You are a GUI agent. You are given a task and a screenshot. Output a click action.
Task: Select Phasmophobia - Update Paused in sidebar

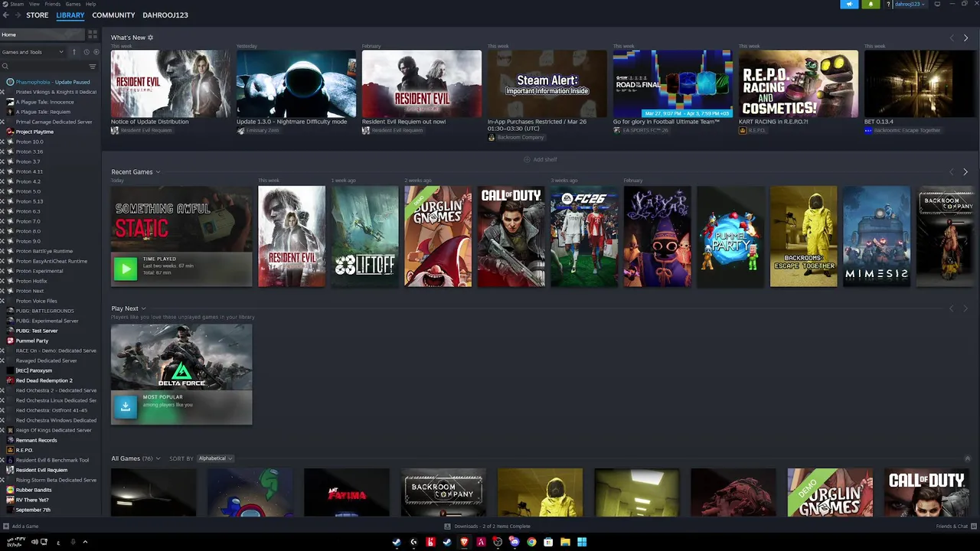[x=50, y=82]
